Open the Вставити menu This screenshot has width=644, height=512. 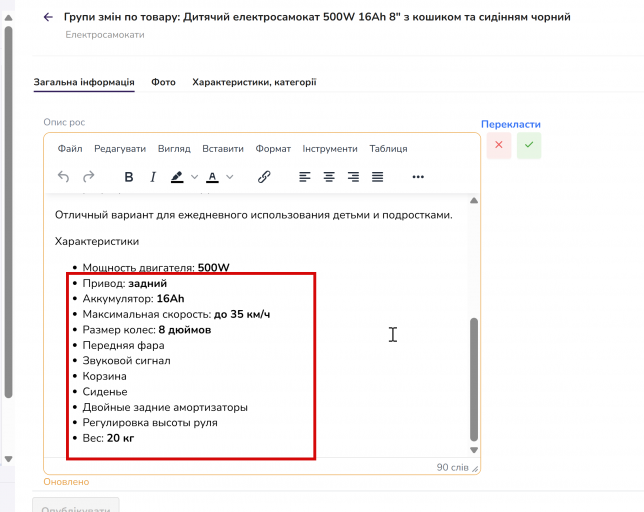[x=223, y=149]
